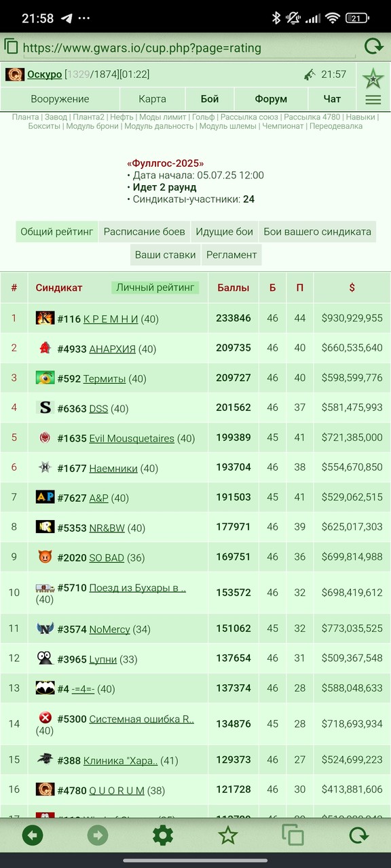This screenshot has width=391, height=868.
Task: Open the АНАРХИЯ syndicate link
Action: (112, 349)
